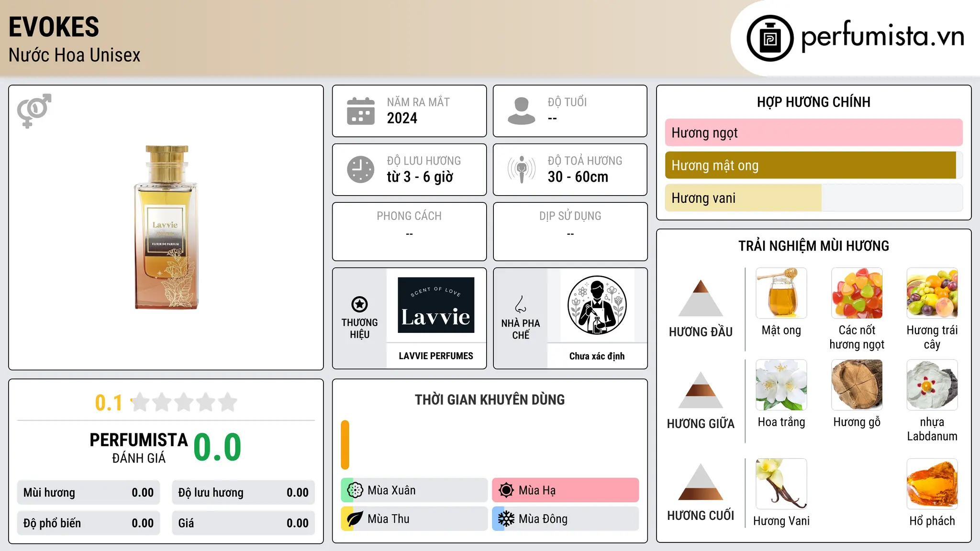980x551 pixels.
Task: Click the Mùi hương 0.00 score
Action: [x=89, y=493]
